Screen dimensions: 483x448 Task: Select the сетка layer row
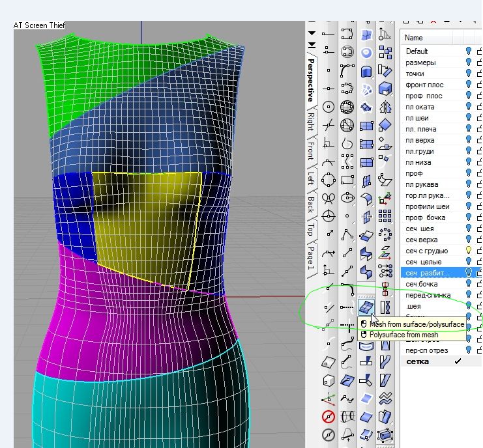(x=417, y=361)
